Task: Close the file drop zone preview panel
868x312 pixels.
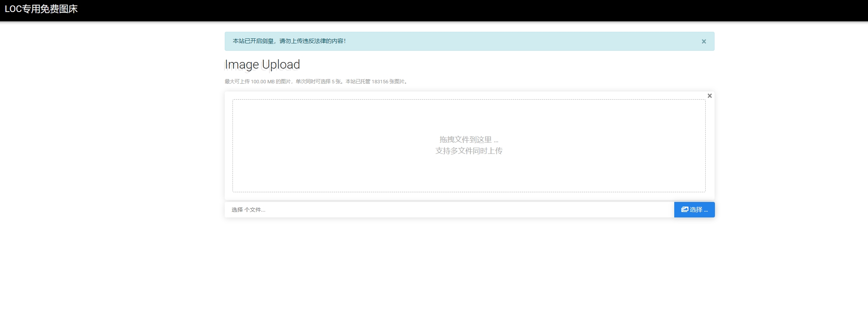Action: pos(710,96)
